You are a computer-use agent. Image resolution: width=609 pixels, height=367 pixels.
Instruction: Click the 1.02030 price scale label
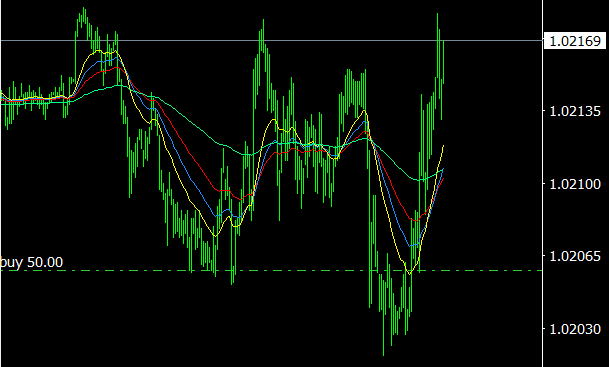point(575,329)
